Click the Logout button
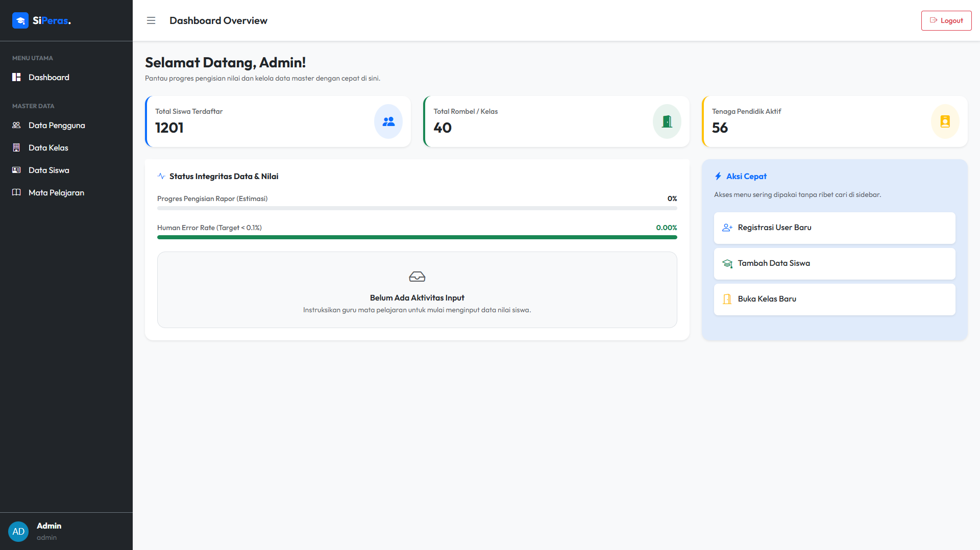 pyautogui.click(x=946, y=20)
